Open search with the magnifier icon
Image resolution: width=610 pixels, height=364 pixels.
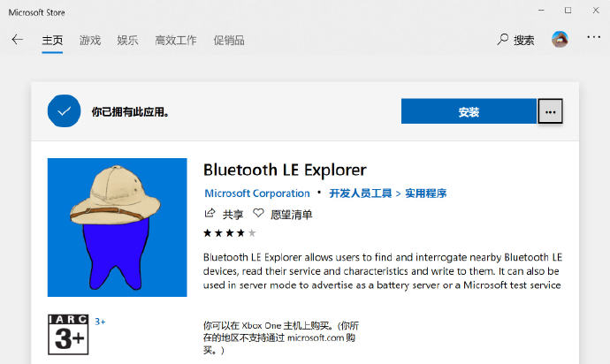pyautogui.click(x=503, y=39)
